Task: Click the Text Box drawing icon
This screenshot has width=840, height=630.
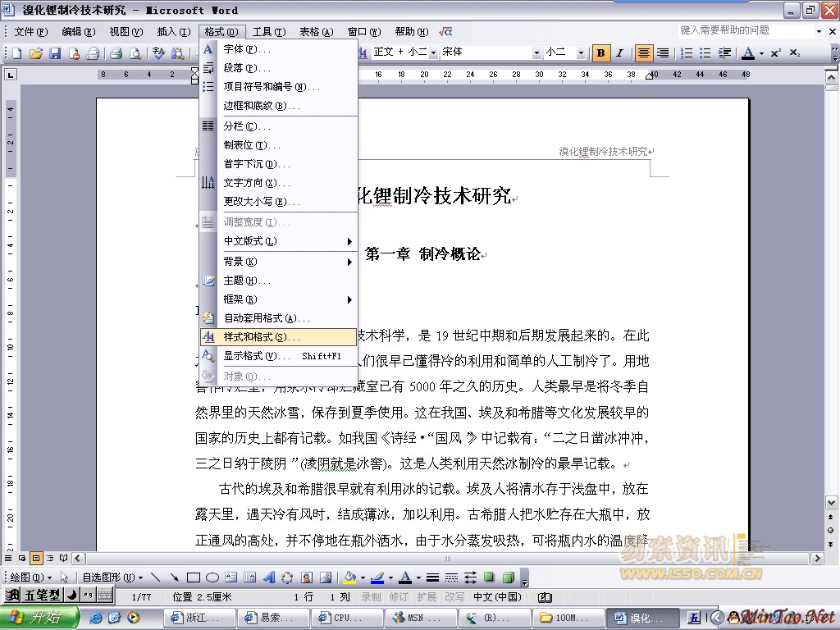Action: coord(231,577)
